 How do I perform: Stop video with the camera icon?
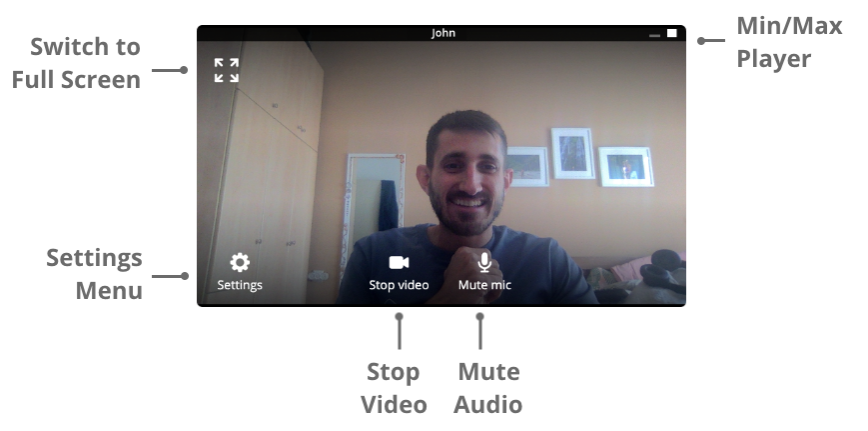(399, 262)
